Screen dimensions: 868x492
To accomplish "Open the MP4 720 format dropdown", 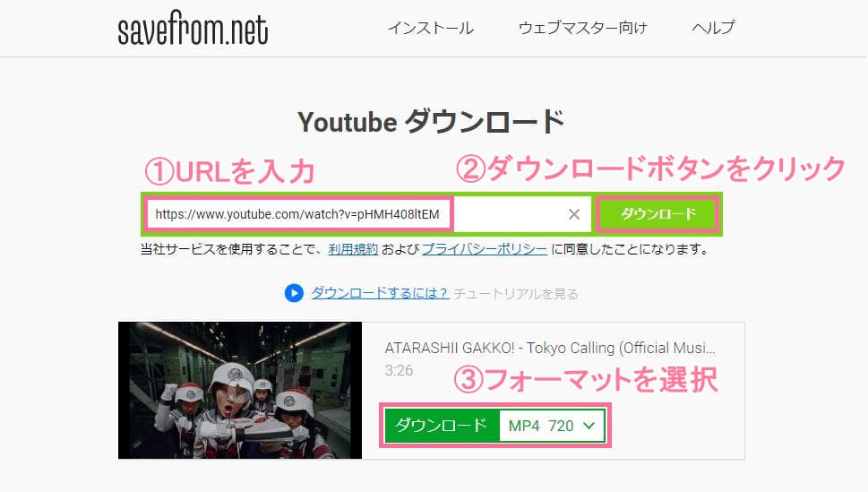I will point(552,426).
